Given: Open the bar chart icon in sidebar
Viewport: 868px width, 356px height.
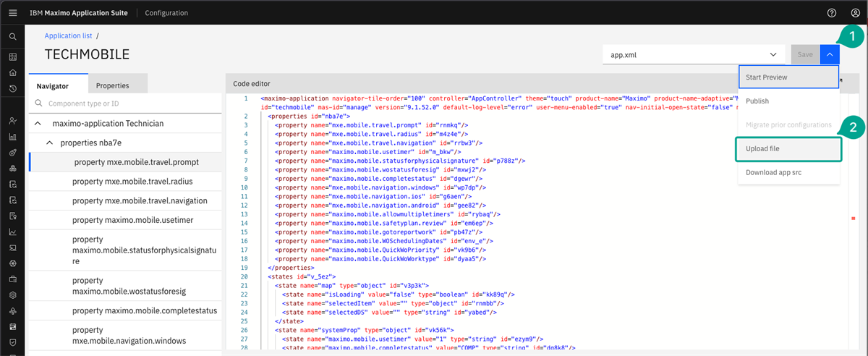Looking at the screenshot, I should [12, 136].
